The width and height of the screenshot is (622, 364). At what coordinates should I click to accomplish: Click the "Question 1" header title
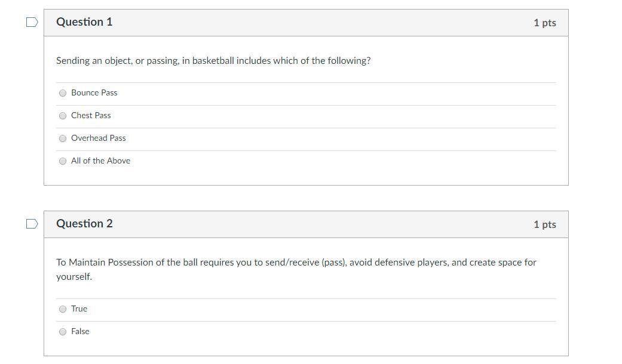84,22
